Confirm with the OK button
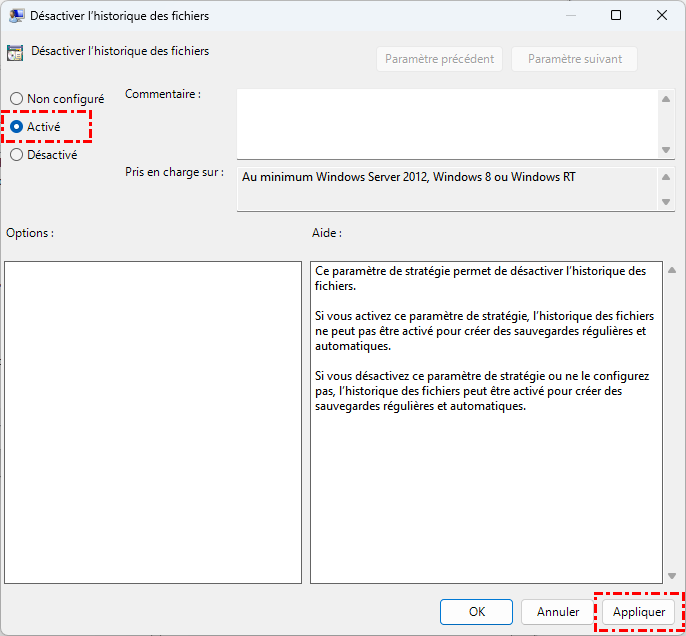Screen dimensions: 686x636 point(477,611)
